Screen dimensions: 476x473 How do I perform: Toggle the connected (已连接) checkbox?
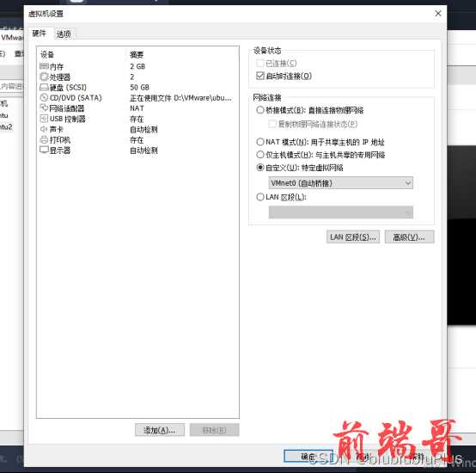click(259, 63)
